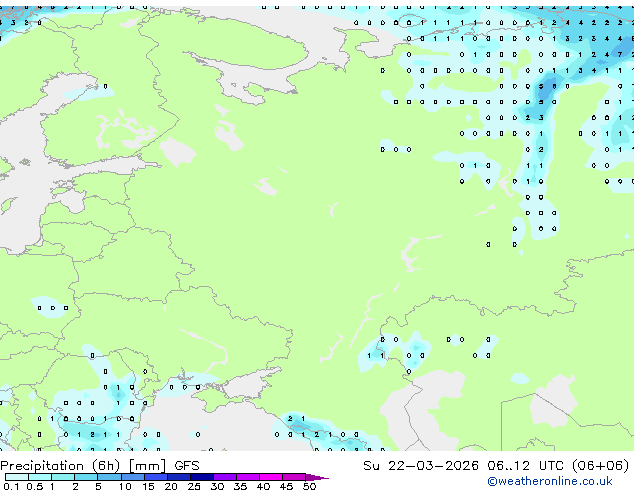This screenshot has height=490, width=634.
Task: Choose the 40–45 mm magenta legend swatch
Action: point(271,477)
